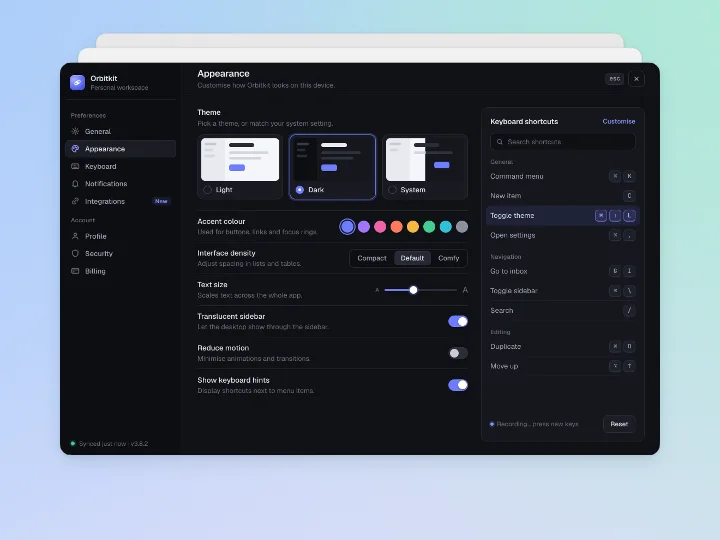The image size is (720, 540).
Task: Click the Integrations link icon
Action: pos(75,201)
